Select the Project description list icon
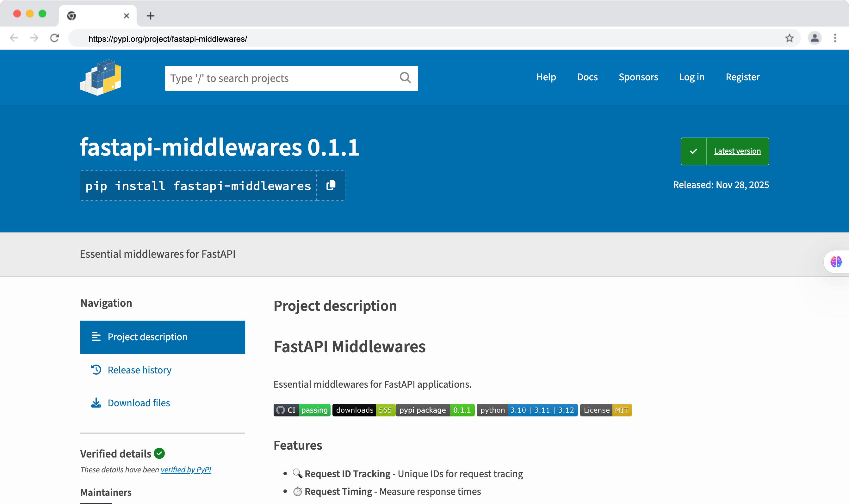 coord(96,336)
